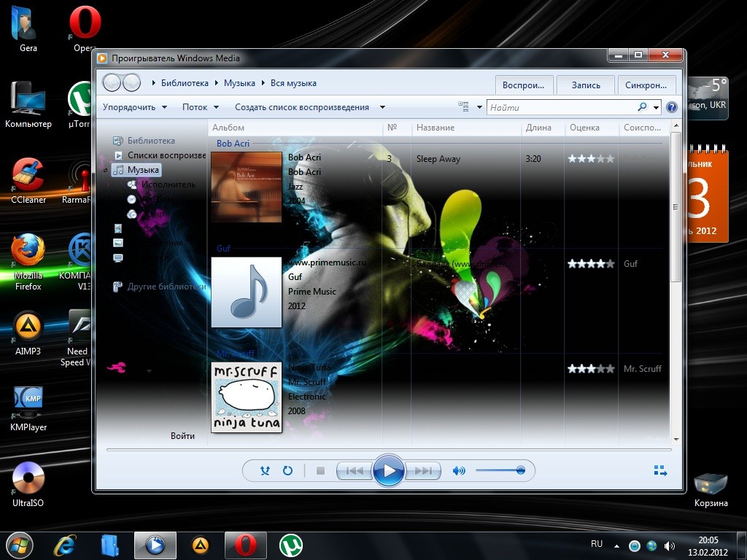The height and width of the screenshot is (560, 747).
Task: Set the star rating for Sleep Away
Action: 591,159
